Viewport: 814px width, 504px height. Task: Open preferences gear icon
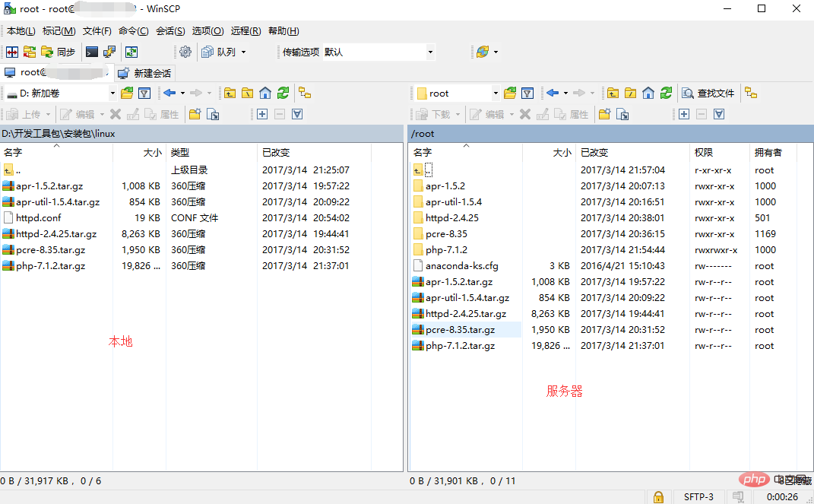pyautogui.click(x=185, y=52)
